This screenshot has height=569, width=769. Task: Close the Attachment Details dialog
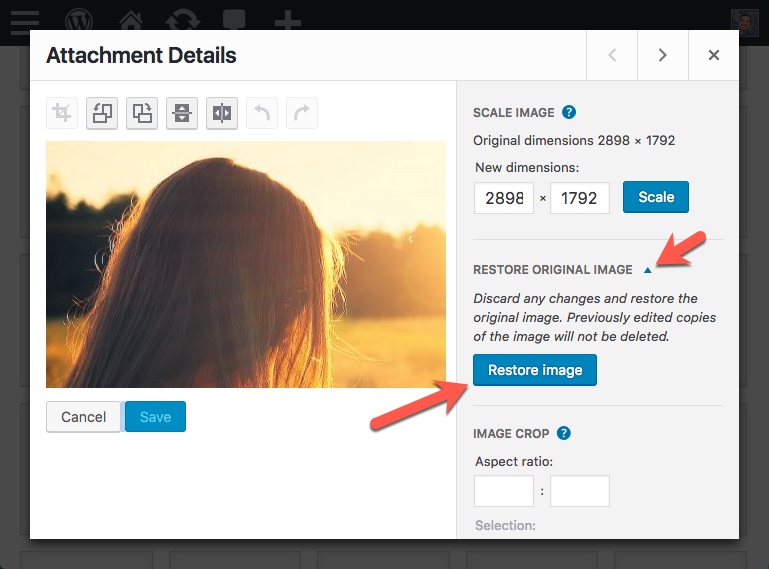[x=714, y=55]
